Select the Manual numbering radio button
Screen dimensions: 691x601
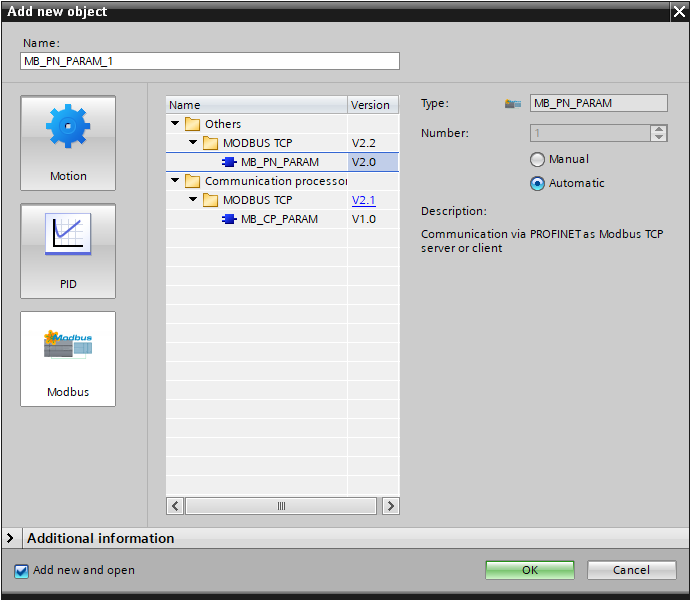pos(538,159)
